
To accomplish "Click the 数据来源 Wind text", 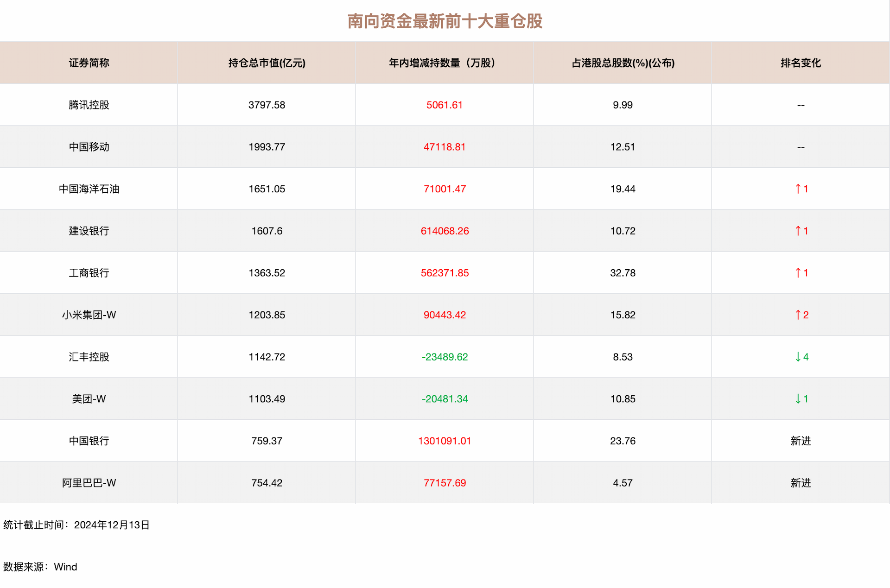I will [40, 567].
